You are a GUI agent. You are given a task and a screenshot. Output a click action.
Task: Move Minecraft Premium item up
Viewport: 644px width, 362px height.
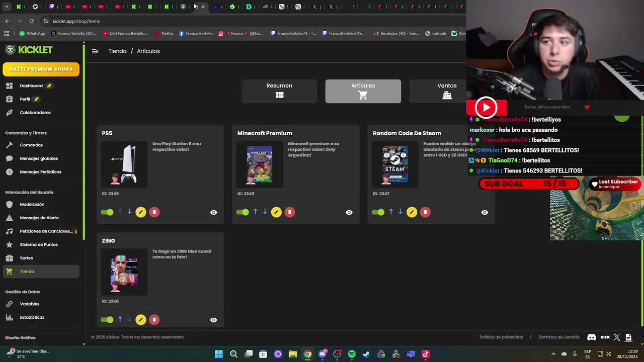tap(256, 212)
